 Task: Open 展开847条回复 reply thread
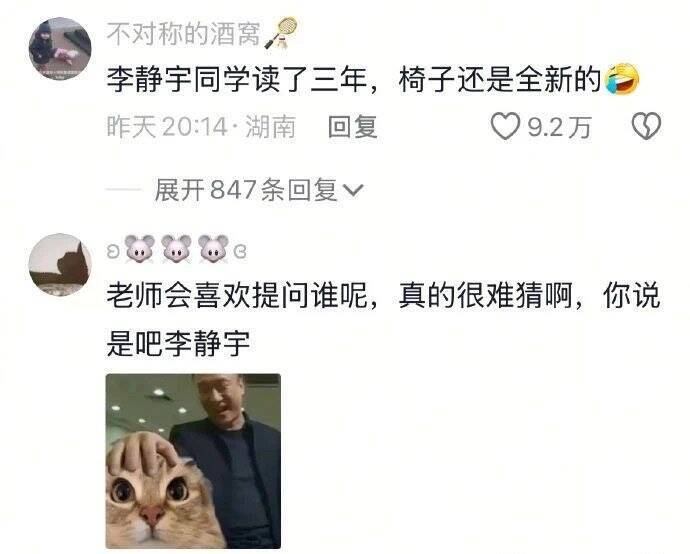tap(259, 190)
